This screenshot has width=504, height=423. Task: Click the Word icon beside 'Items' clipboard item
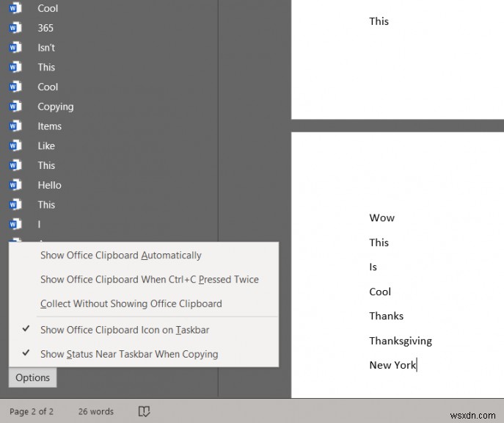[15, 126]
